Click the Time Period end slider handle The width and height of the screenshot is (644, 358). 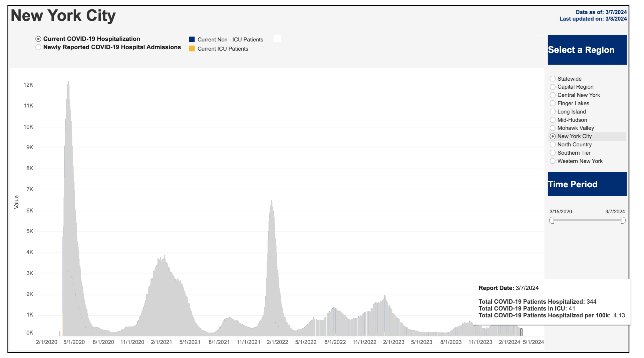623,221
